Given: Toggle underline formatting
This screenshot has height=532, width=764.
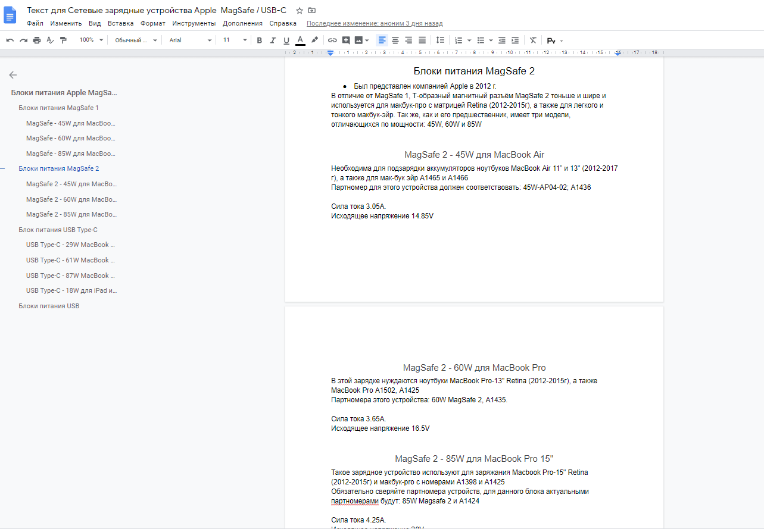Looking at the screenshot, I should [286, 40].
